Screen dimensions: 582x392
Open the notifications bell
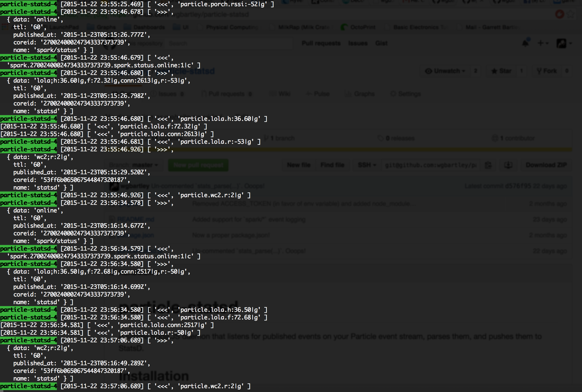coord(525,43)
